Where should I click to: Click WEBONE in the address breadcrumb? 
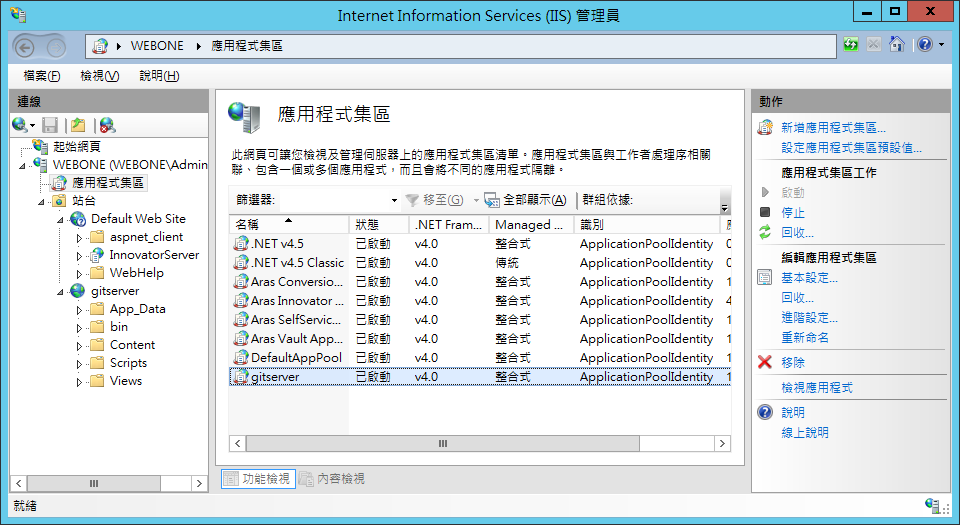pos(157,46)
